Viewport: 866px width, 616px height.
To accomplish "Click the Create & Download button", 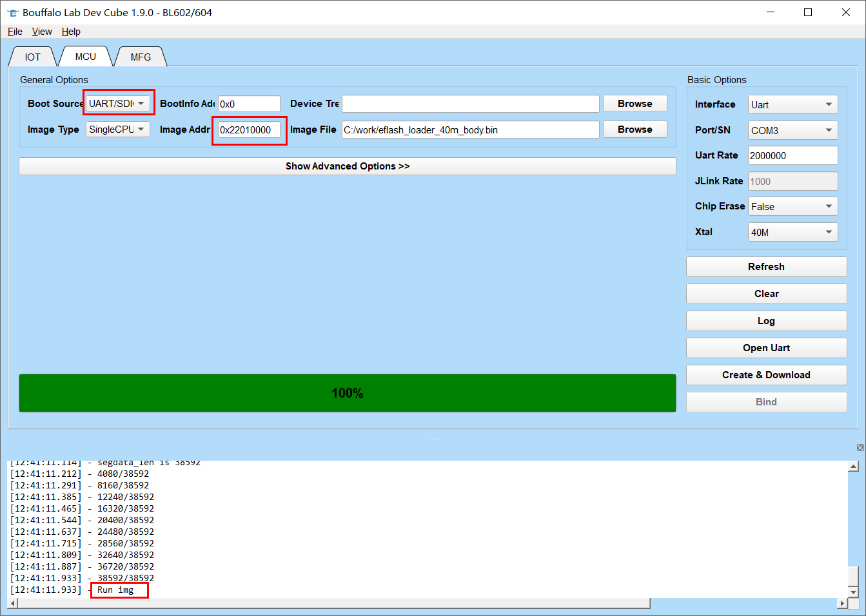I will pyautogui.click(x=766, y=375).
